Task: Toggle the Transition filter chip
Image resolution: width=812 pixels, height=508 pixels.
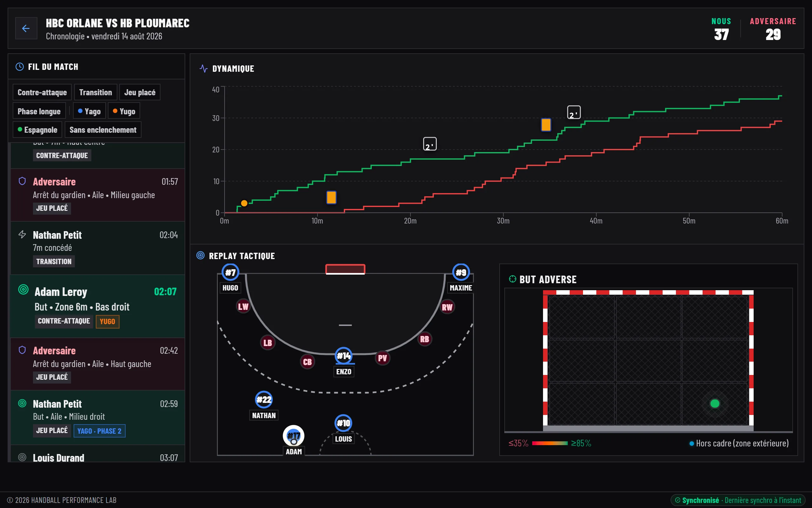Action: (95, 92)
